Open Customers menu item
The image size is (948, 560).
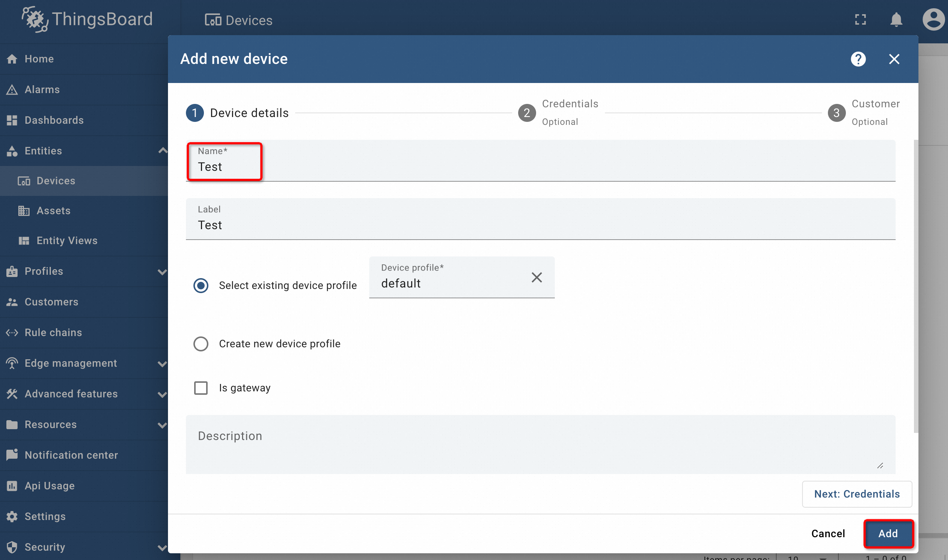[84, 302]
